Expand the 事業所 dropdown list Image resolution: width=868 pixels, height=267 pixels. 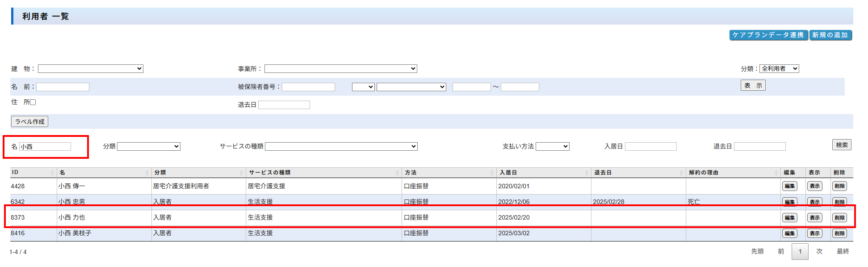click(x=340, y=69)
